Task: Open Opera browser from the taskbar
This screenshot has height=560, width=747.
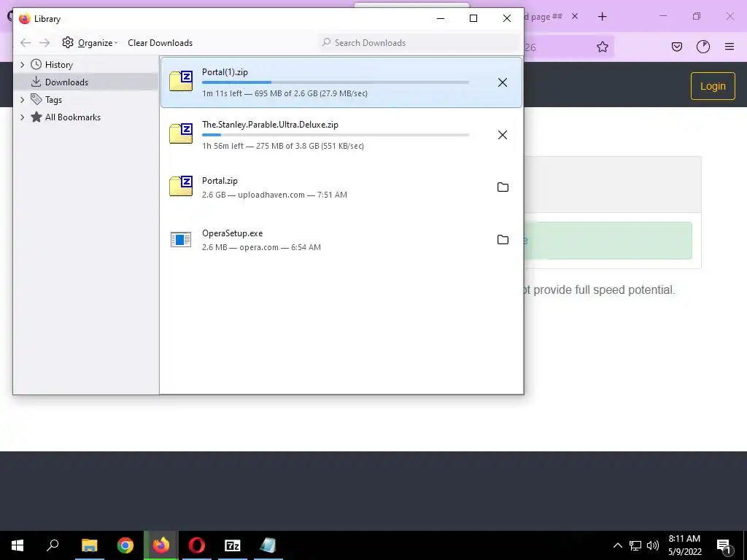Action: (197, 545)
